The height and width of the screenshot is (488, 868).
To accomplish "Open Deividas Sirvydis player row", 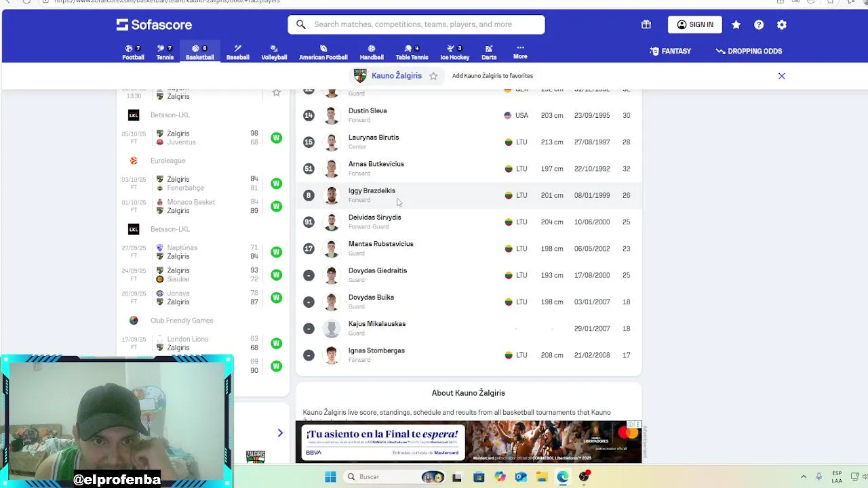I will [x=469, y=222].
